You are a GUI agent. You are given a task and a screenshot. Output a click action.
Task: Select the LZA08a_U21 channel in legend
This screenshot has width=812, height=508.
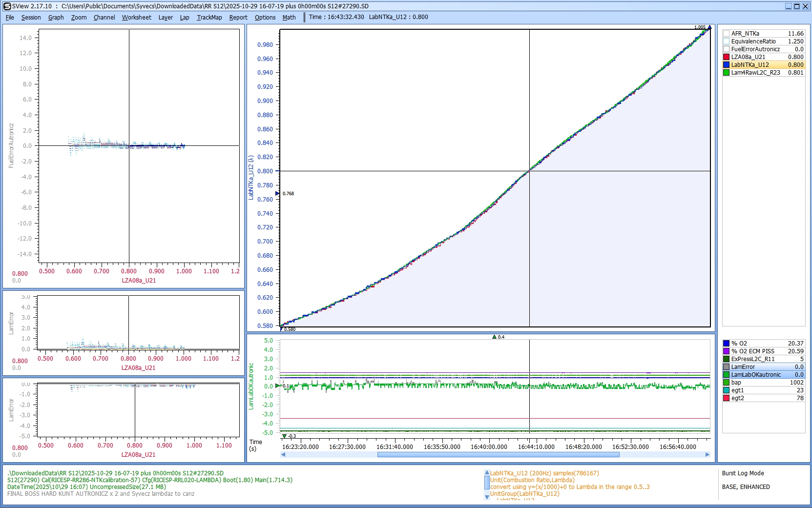(x=748, y=57)
